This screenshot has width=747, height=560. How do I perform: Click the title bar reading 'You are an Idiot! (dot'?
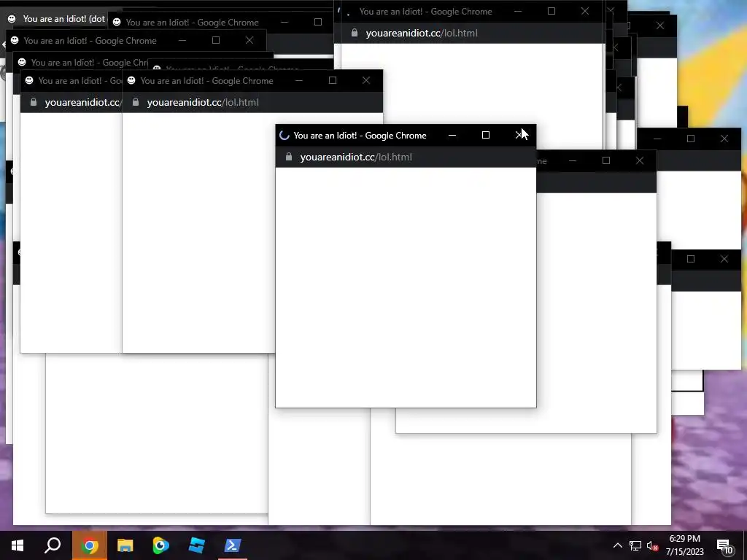point(64,19)
